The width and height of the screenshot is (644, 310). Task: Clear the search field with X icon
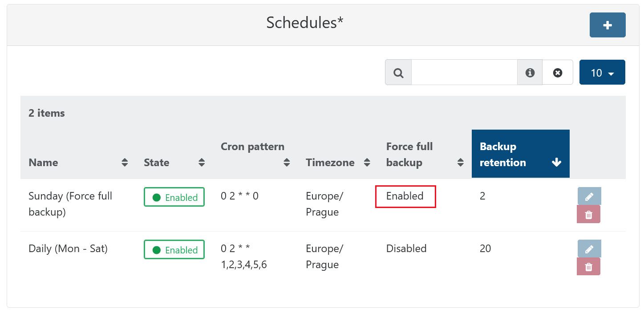point(557,72)
